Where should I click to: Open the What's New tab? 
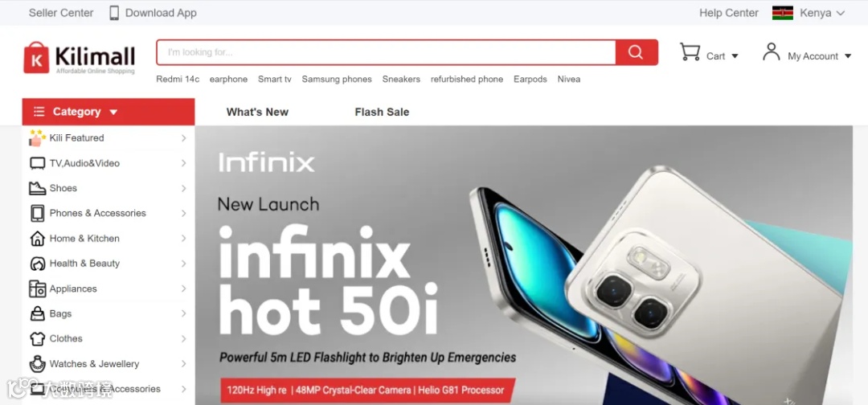coord(257,112)
